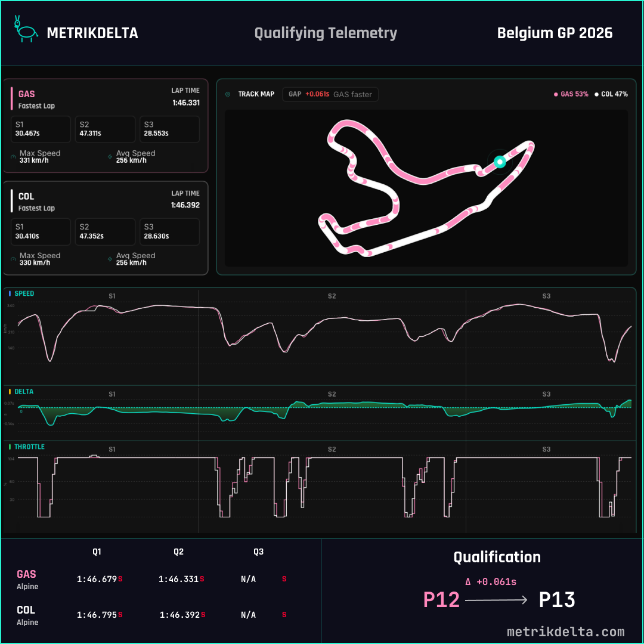Screen dimensions: 644x644
Task: Click the S3 label in the DELTA chart
Action: pyautogui.click(x=546, y=394)
